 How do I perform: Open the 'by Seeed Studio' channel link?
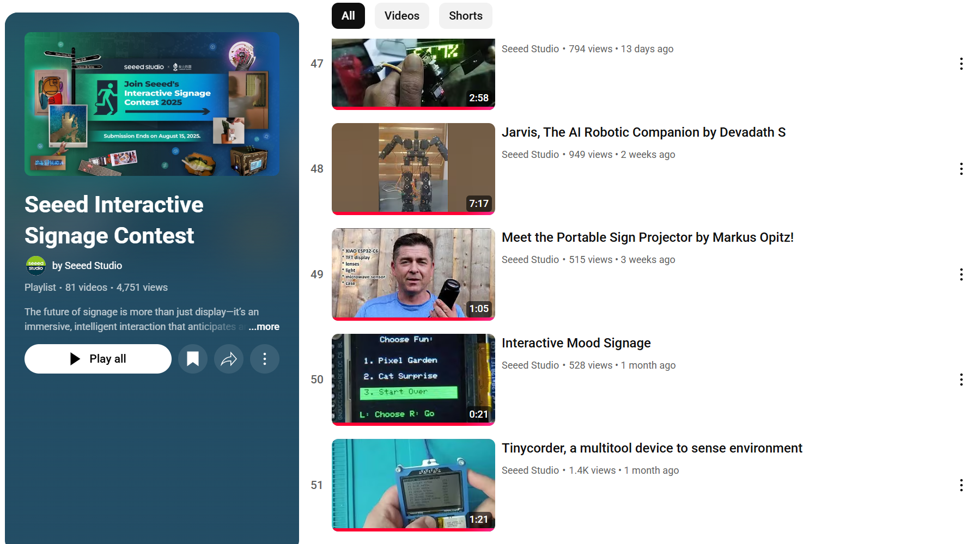(x=87, y=266)
